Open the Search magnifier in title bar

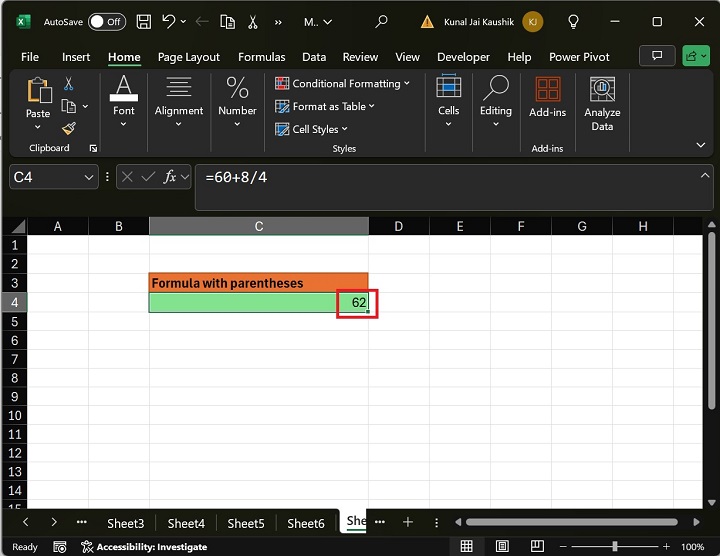tap(381, 21)
